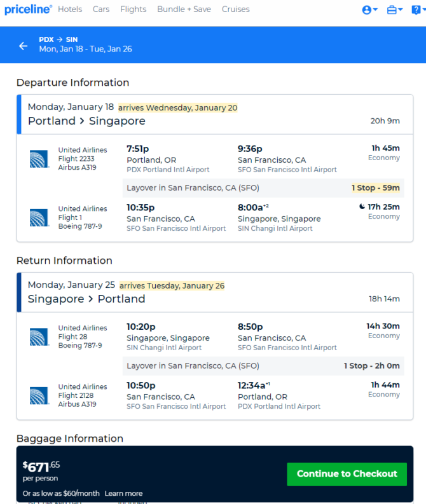Open the Cruises menu item

(x=236, y=10)
